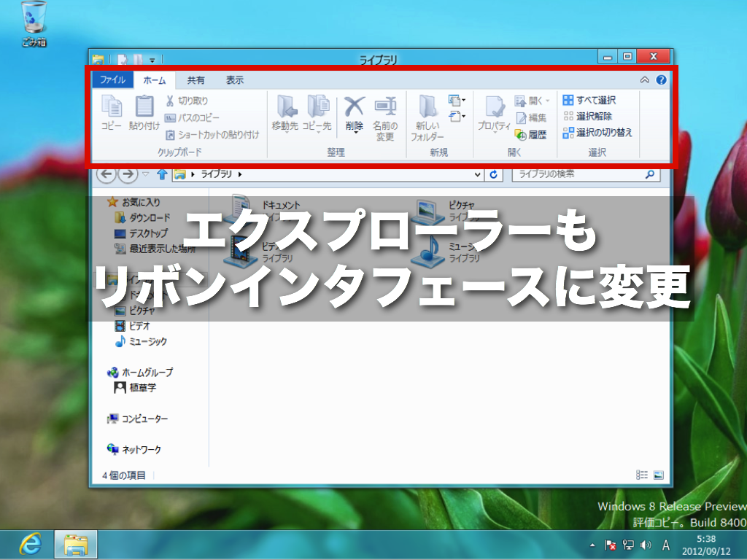Switch to the 表示 (View) tab

[234, 80]
